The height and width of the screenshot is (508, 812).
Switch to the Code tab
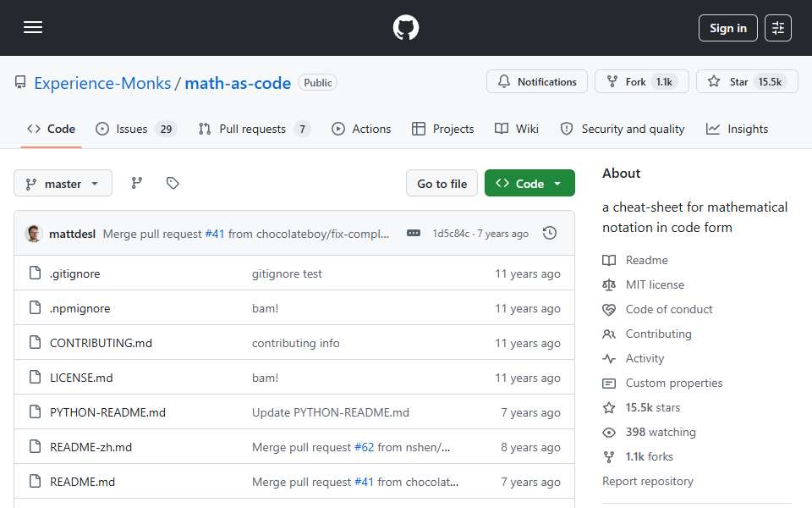[x=51, y=129]
